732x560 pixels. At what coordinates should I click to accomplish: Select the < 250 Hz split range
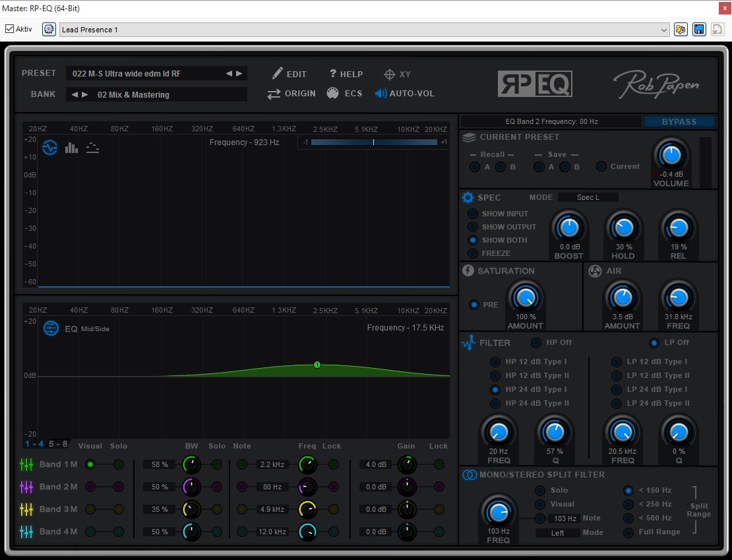coord(628,505)
